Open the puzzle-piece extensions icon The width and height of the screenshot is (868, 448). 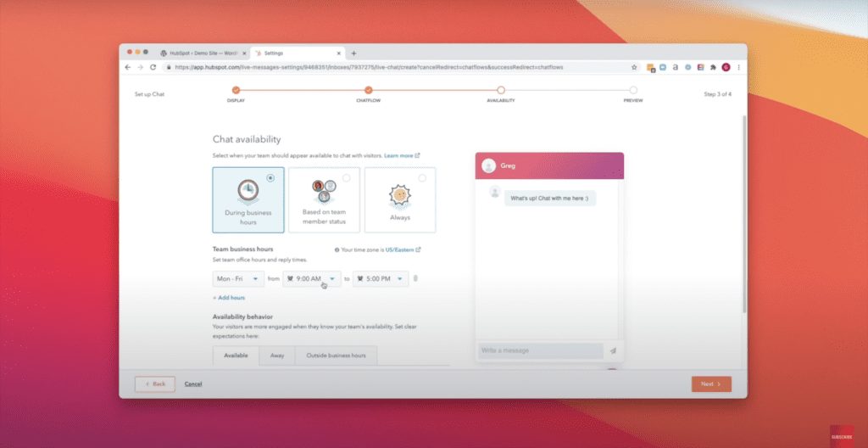(x=713, y=67)
